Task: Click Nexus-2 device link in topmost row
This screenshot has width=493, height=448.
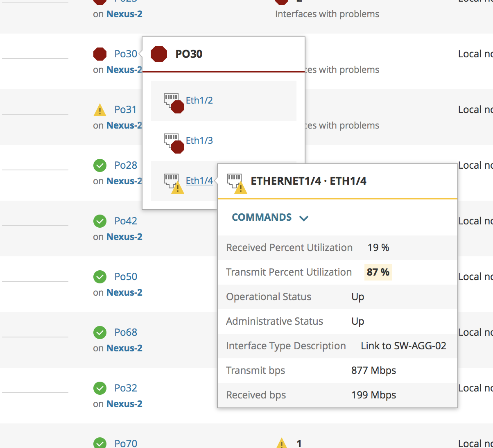Action: click(x=124, y=14)
